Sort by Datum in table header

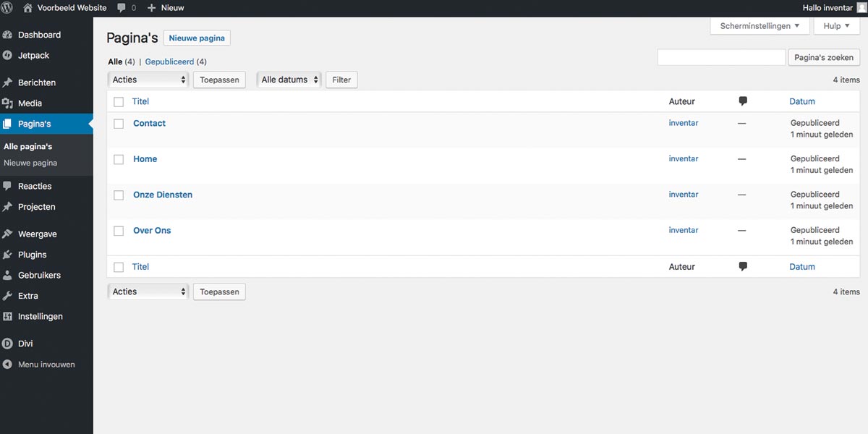pyautogui.click(x=802, y=101)
